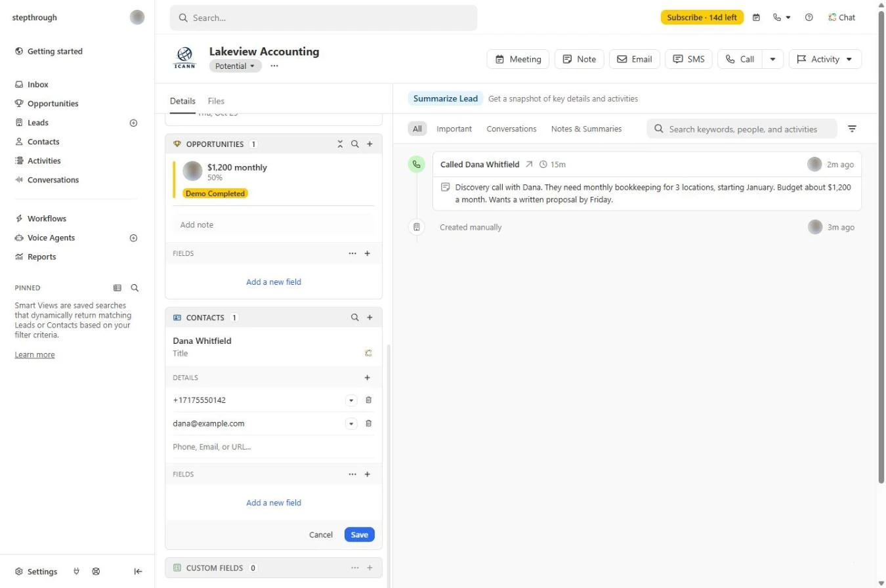Image resolution: width=886 pixels, height=588 pixels.
Task: Select Notes & Summaries tab
Action: [x=586, y=129]
